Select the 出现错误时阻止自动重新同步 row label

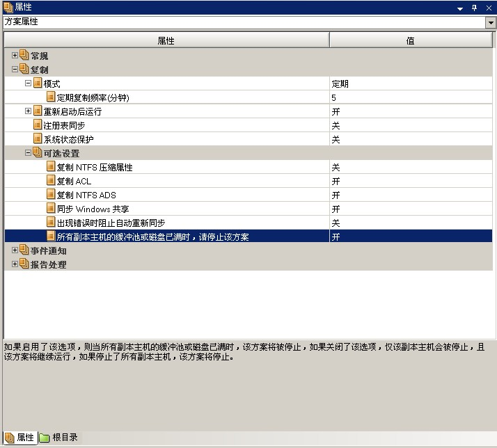coord(111,223)
